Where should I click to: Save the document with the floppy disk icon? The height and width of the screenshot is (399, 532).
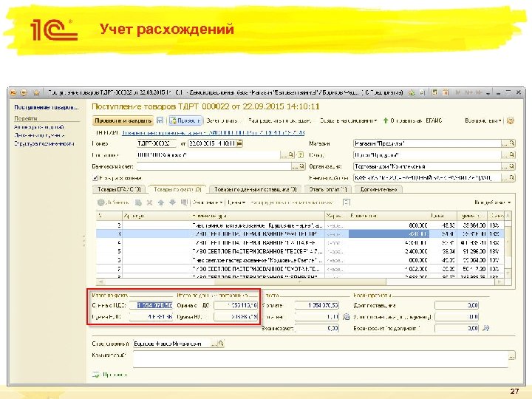pyautogui.click(x=160, y=120)
